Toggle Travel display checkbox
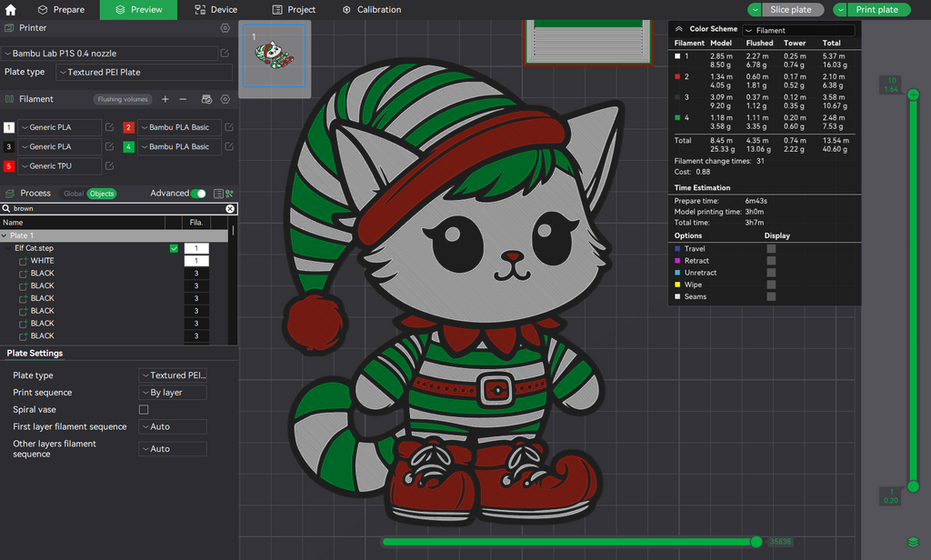Screen dimensions: 931x560 (771, 249)
